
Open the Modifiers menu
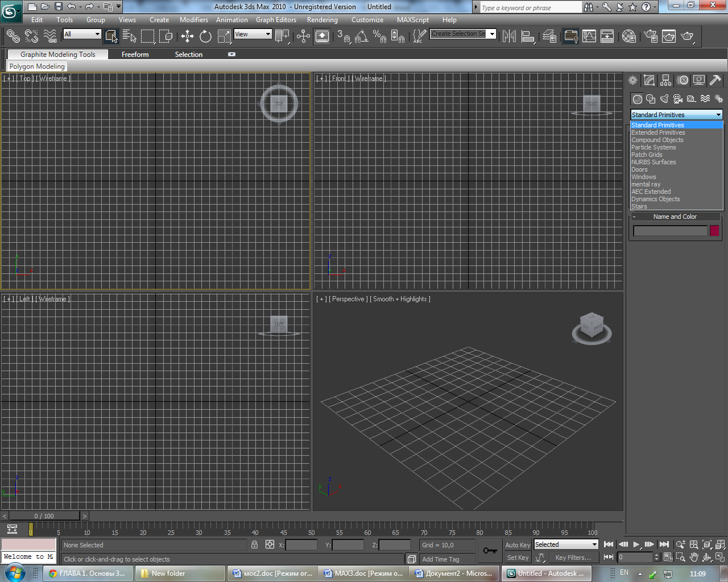pos(193,20)
